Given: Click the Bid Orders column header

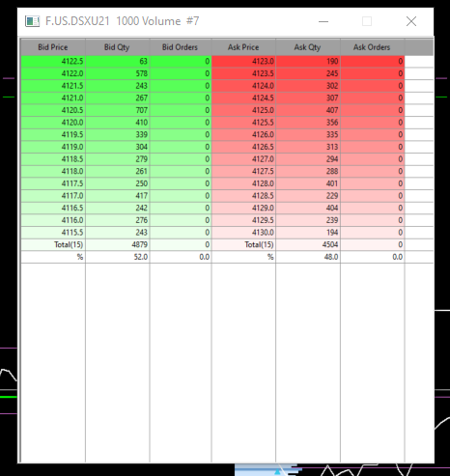Looking at the screenshot, I should pyautogui.click(x=181, y=47).
